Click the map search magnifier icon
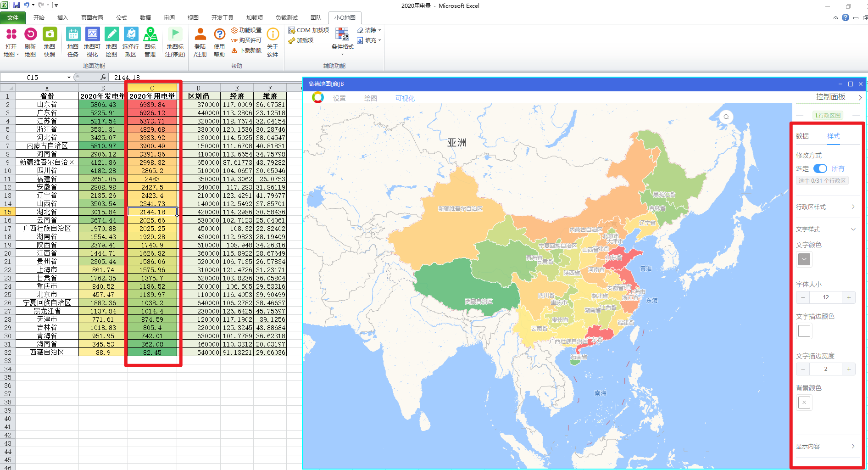Viewport: 868px width, 470px height. point(726,117)
